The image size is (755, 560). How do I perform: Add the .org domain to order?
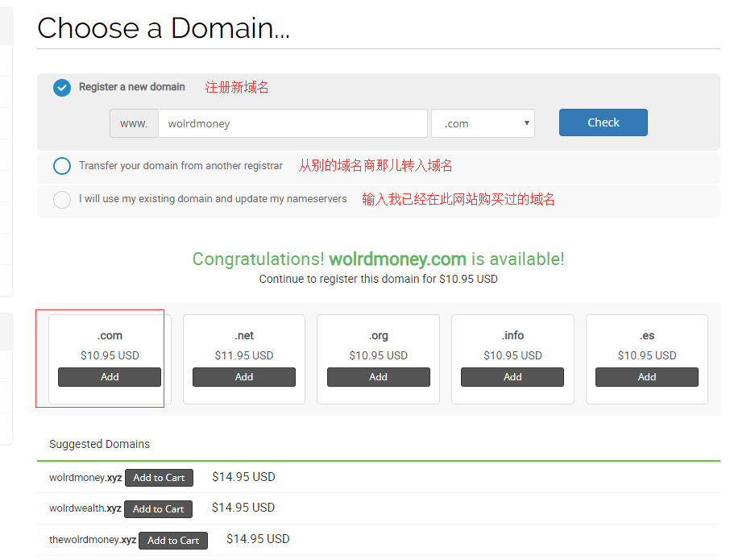pos(378,377)
